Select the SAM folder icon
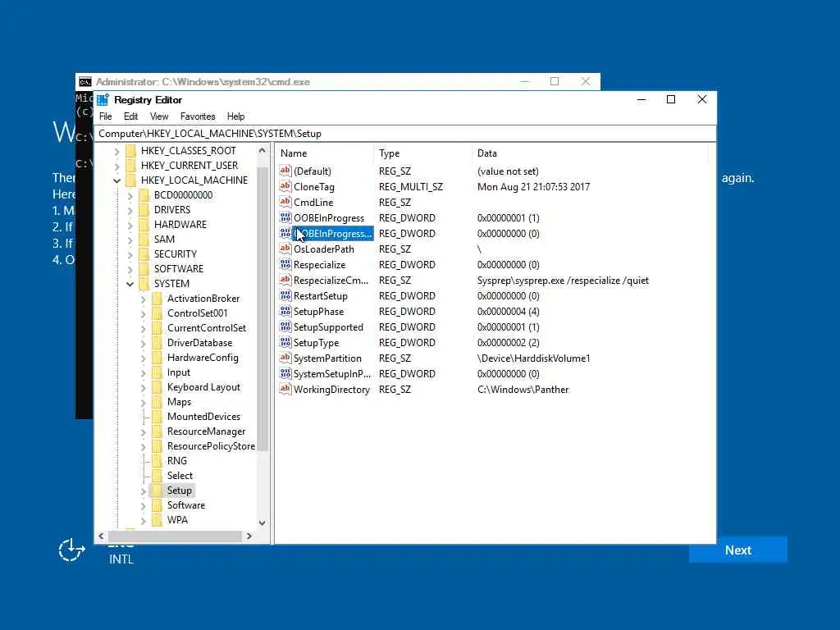Image resolution: width=840 pixels, height=630 pixels. pyautogui.click(x=144, y=239)
